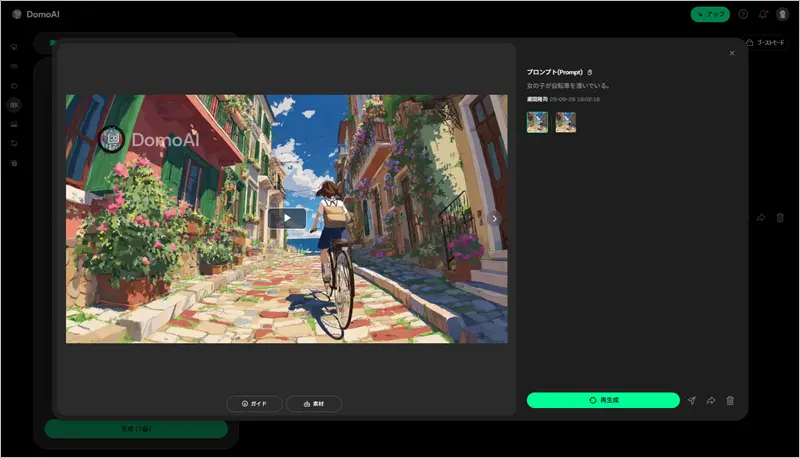Copy the prompt text using copy icon

tap(590, 72)
